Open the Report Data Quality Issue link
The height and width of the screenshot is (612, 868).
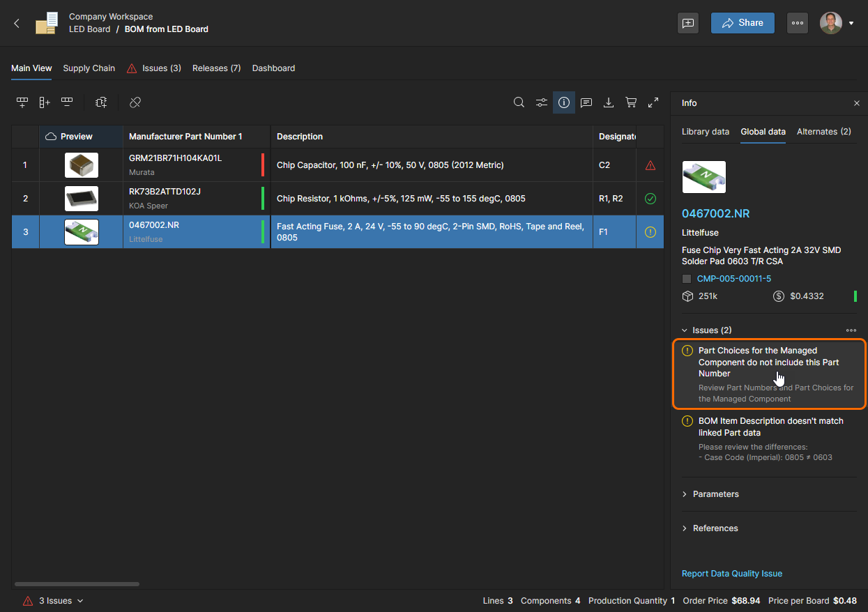coord(731,574)
